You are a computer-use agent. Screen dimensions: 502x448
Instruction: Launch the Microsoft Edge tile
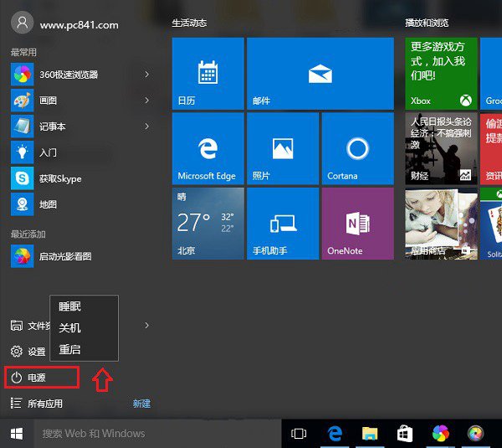tap(207, 148)
